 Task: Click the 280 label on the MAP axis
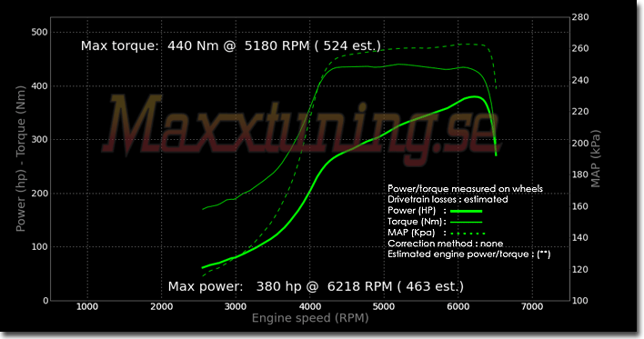(x=580, y=17)
